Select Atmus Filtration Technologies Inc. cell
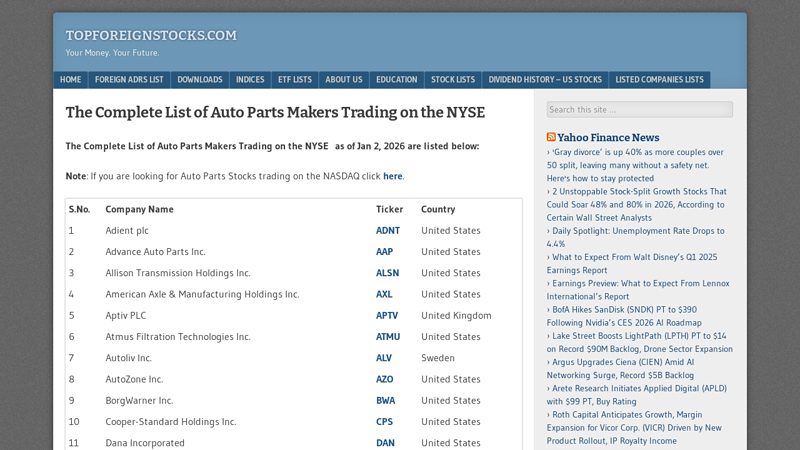The height and width of the screenshot is (450, 800). tap(178, 337)
